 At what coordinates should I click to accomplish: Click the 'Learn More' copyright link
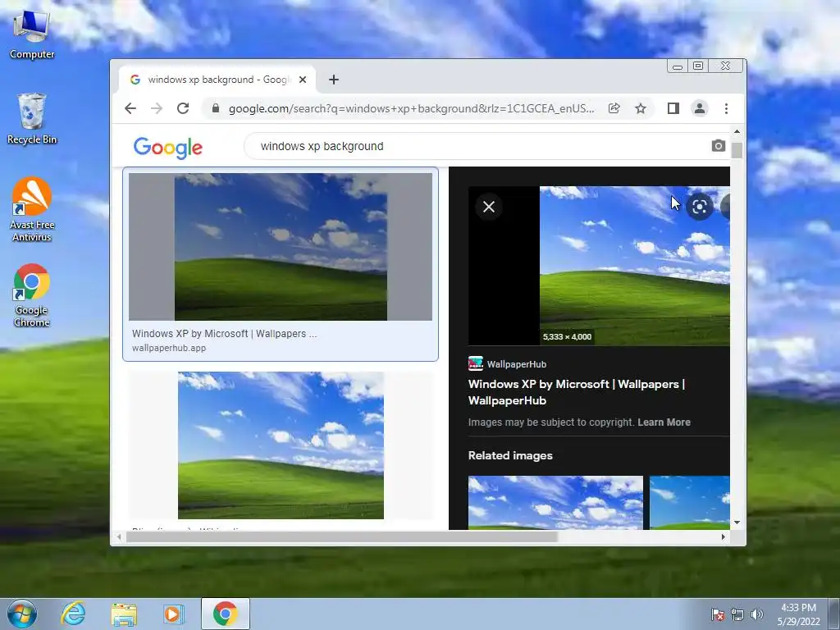tap(664, 422)
